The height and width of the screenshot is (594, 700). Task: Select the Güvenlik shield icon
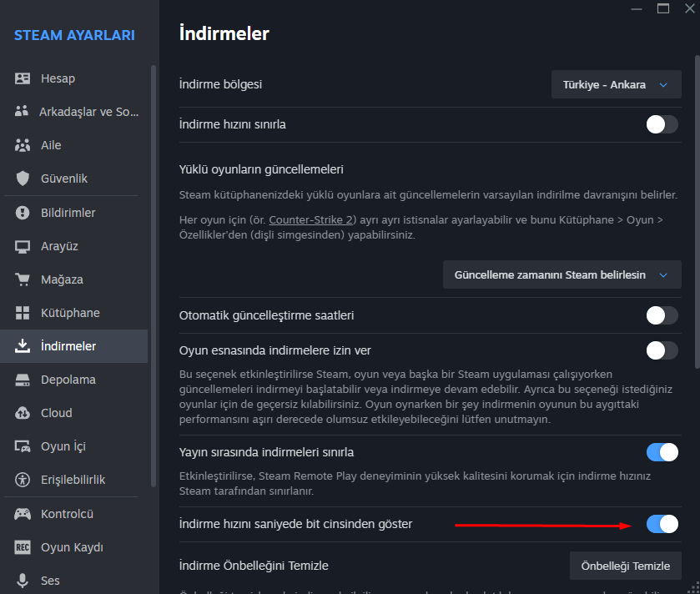(x=23, y=179)
